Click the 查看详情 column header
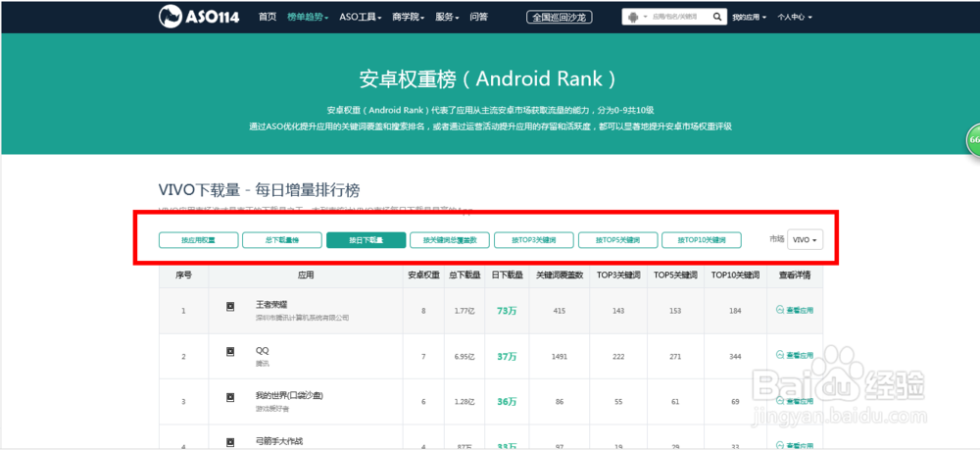The height and width of the screenshot is (450, 980). [795, 275]
